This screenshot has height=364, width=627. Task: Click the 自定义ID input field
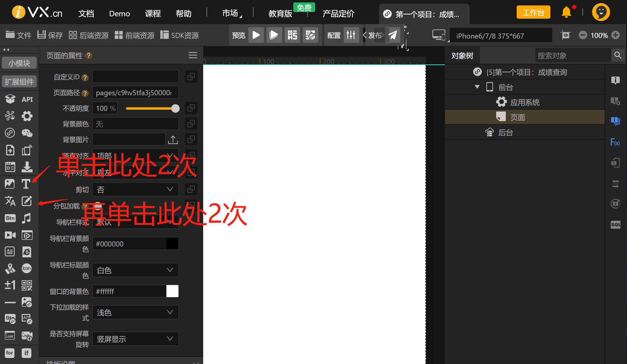pyautogui.click(x=135, y=77)
